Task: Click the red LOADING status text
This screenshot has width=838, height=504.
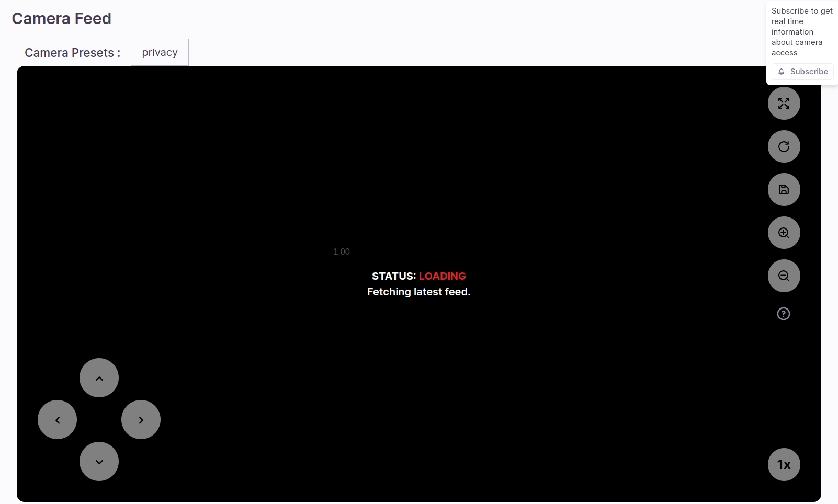Action: pyautogui.click(x=442, y=276)
